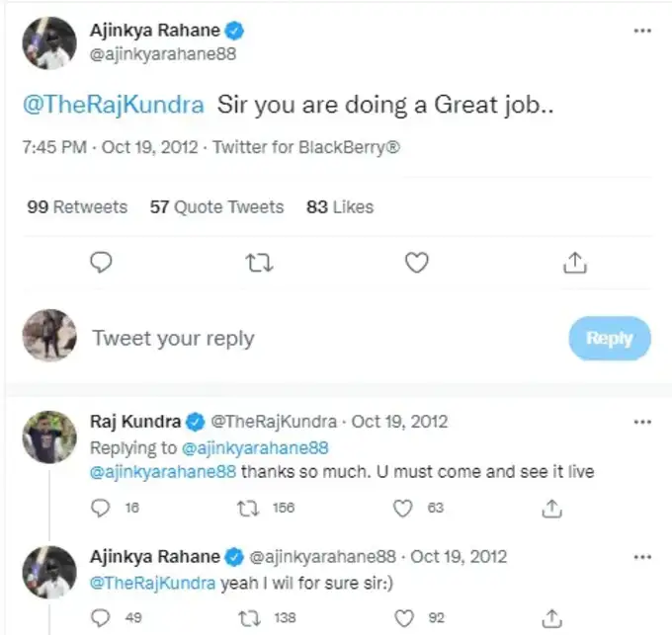The image size is (672, 635).
Task: Open the 99 Retweets list
Action: (77, 207)
